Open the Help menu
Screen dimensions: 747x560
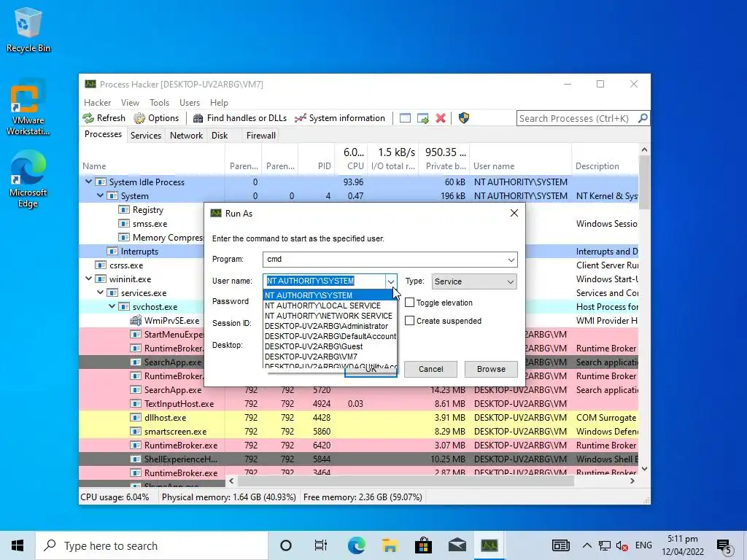click(x=219, y=103)
